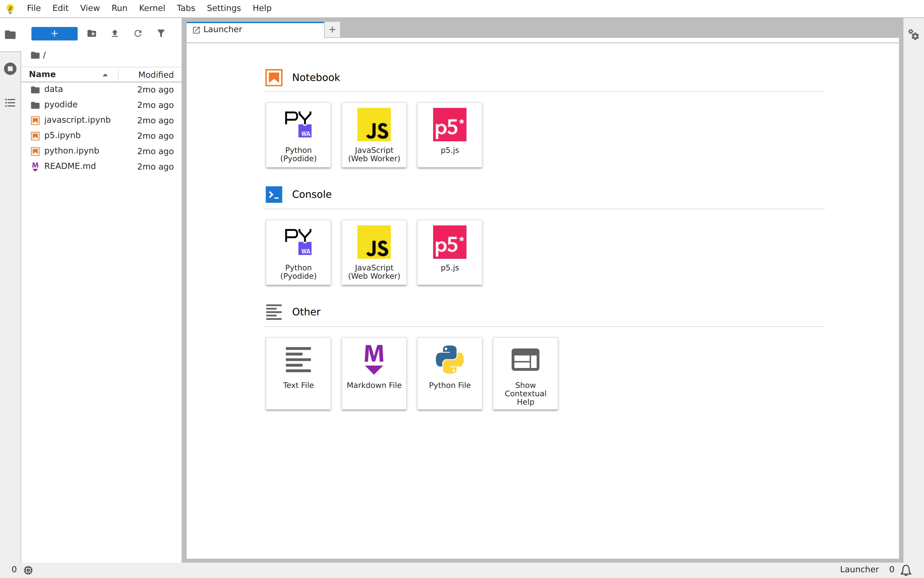Open the File menu
The image size is (924, 578).
point(34,8)
